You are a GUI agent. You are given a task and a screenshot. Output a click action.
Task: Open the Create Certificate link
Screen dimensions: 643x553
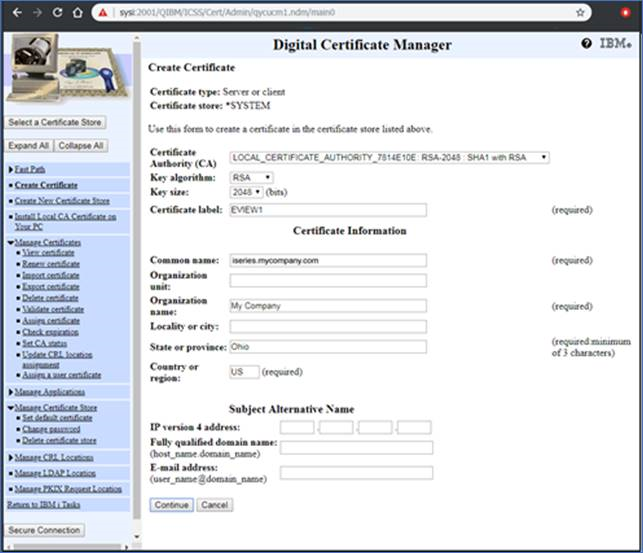(46, 185)
